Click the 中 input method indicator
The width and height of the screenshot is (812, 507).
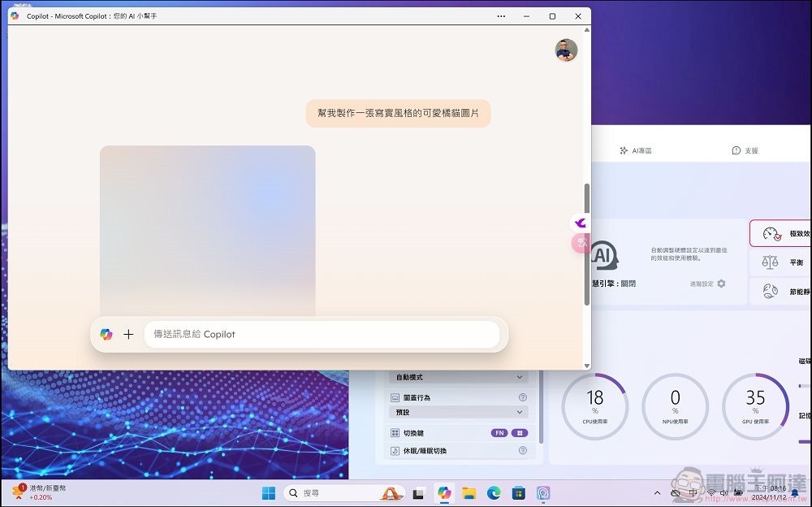point(693,493)
